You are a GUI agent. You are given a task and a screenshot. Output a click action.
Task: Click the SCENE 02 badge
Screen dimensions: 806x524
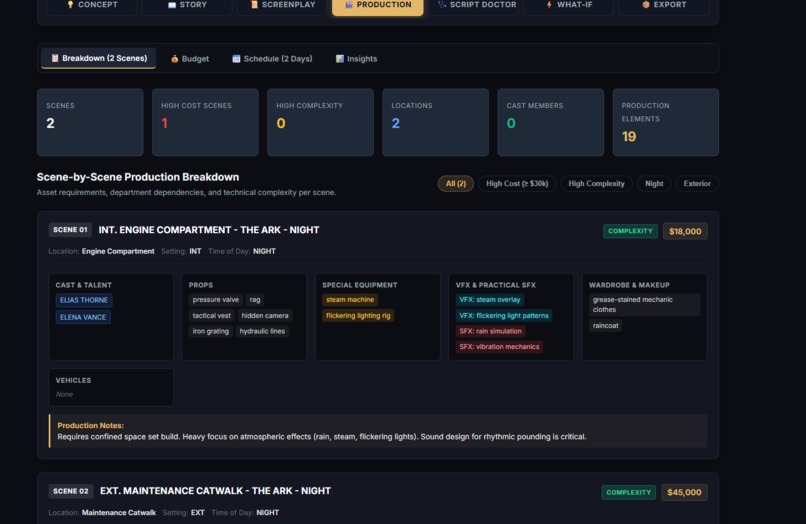pyautogui.click(x=71, y=491)
